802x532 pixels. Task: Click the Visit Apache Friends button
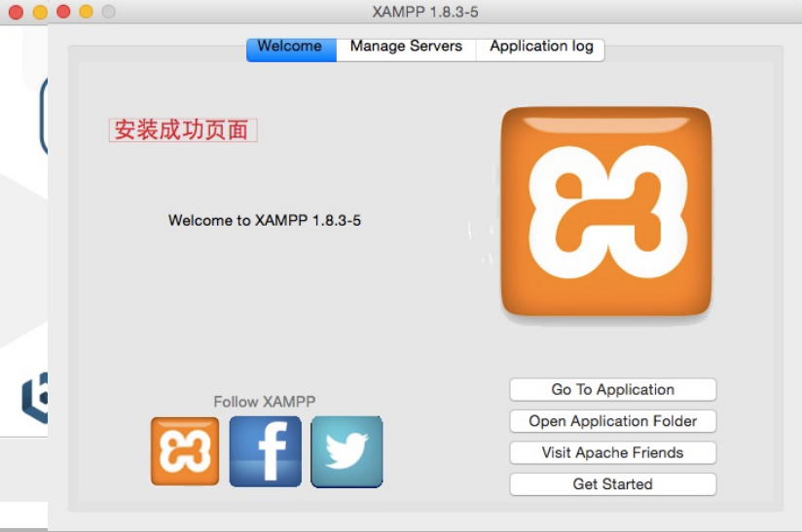click(613, 453)
